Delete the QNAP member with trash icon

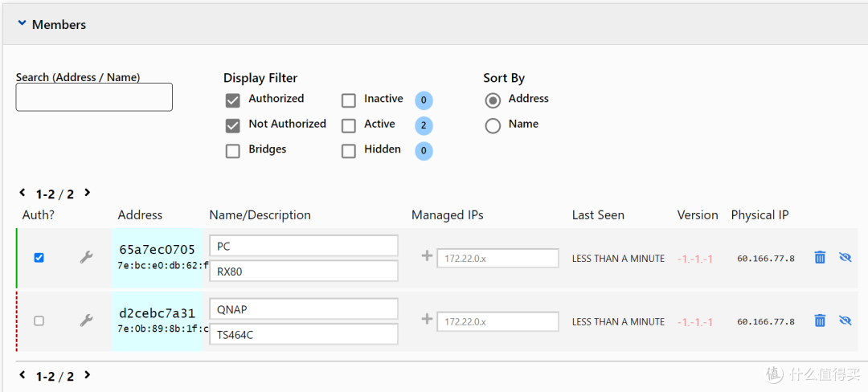point(820,321)
